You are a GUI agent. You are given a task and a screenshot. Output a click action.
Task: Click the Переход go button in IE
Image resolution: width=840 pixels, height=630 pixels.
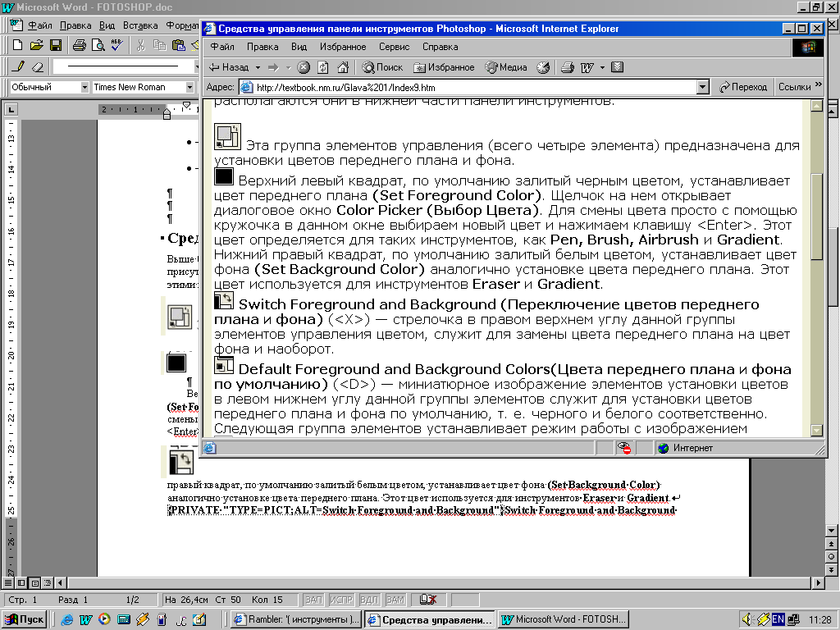[743, 87]
